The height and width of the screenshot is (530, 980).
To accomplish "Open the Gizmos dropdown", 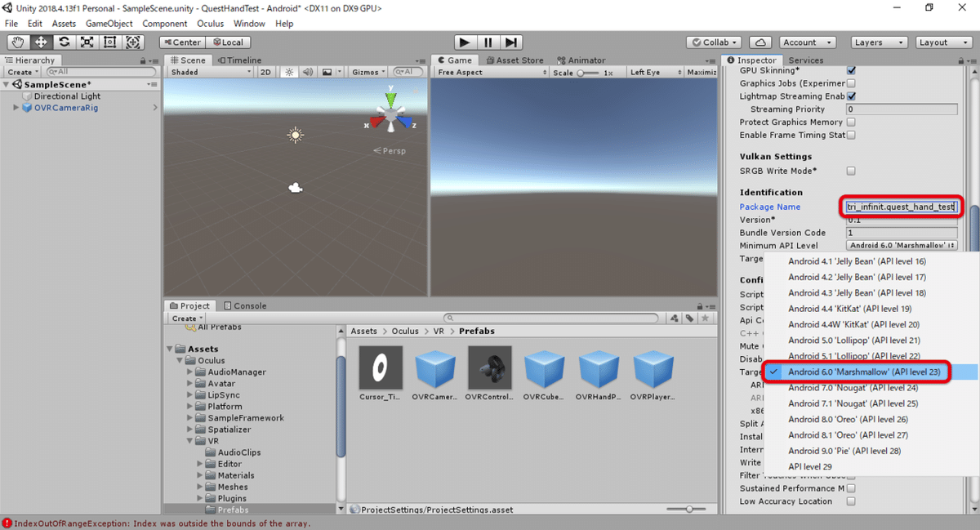I will click(x=367, y=72).
